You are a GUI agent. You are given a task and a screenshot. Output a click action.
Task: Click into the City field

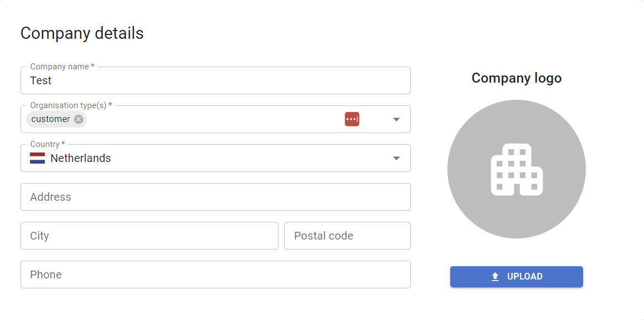pos(150,236)
